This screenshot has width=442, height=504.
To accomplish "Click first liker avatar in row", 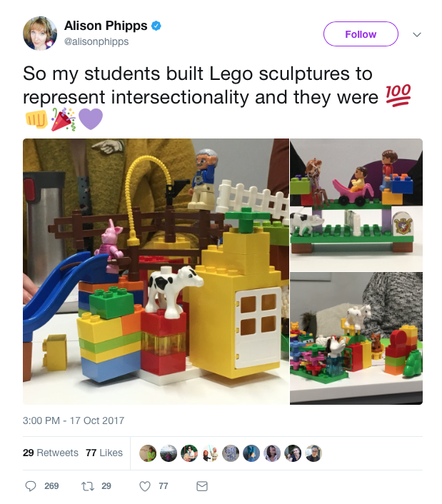I will pos(148,453).
